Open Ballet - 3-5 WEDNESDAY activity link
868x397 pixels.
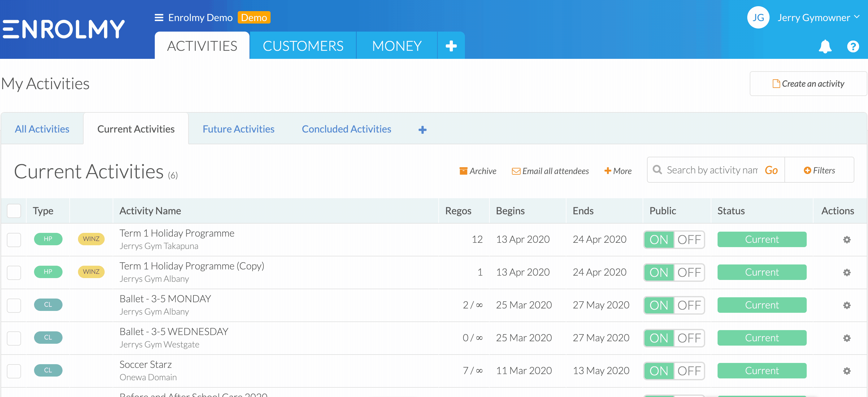174,332
